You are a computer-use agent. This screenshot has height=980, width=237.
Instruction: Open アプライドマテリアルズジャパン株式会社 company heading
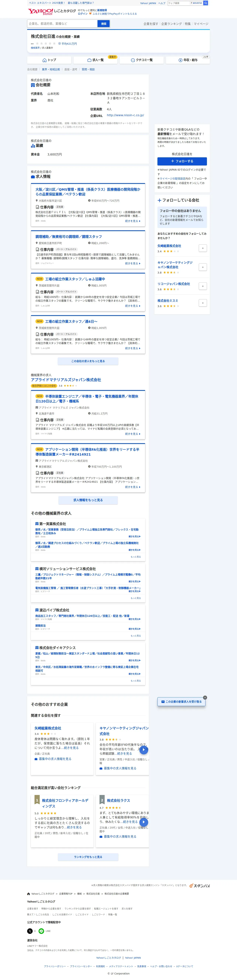click(66, 380)
